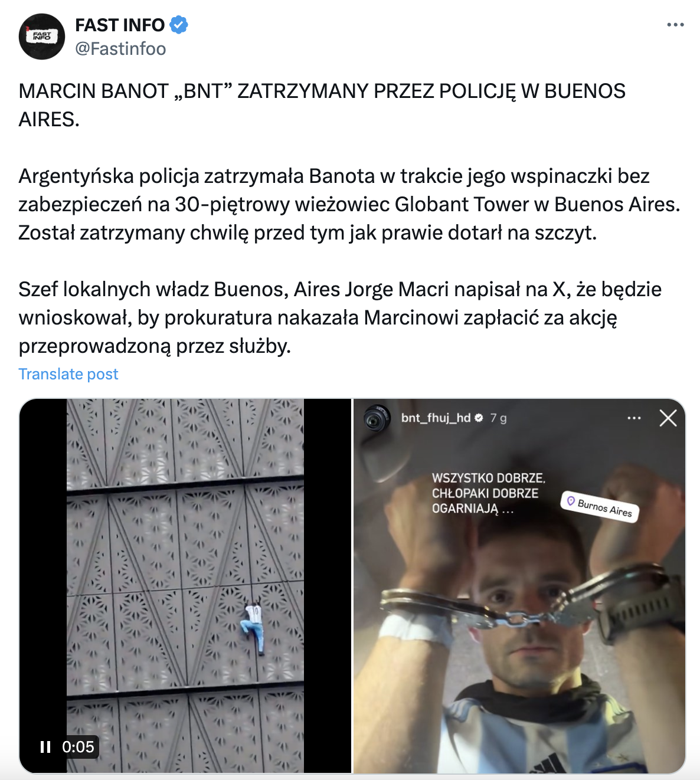The image size is (700, 780).
Task: Open the FAST INFO display name link
Action: 120,25
